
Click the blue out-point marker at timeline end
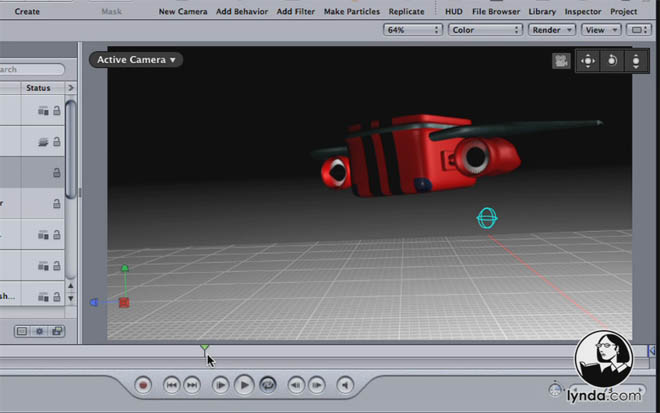click(x=652, y=350)
